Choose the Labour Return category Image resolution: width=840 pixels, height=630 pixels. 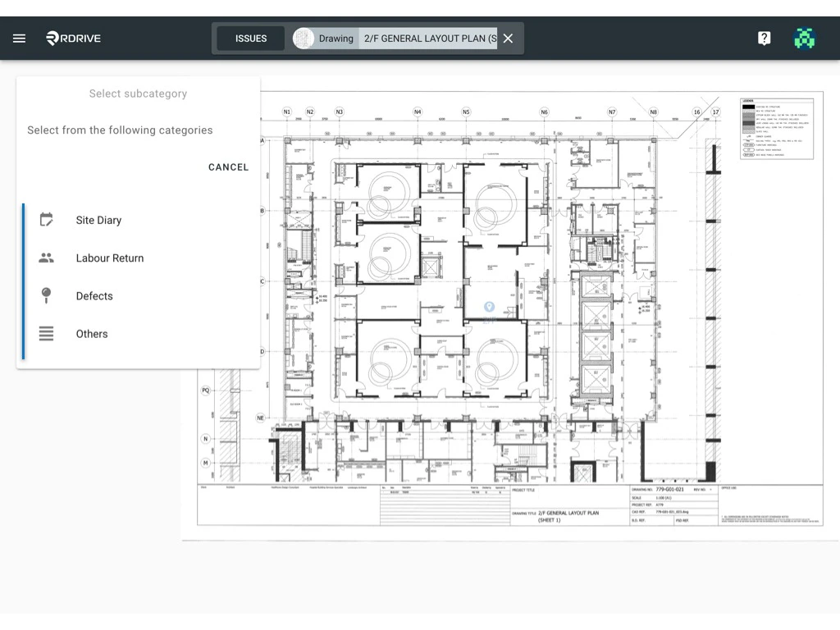point(110,258)
